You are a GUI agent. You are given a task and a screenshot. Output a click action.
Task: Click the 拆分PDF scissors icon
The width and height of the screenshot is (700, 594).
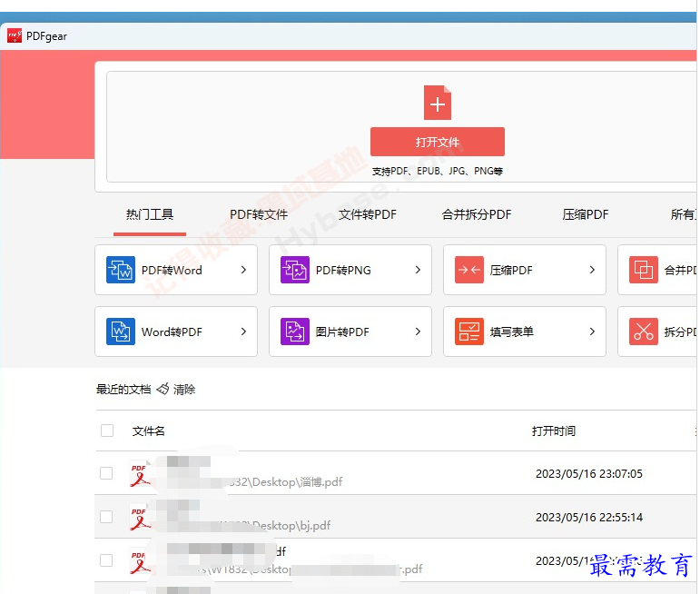(x=644, y=332)
